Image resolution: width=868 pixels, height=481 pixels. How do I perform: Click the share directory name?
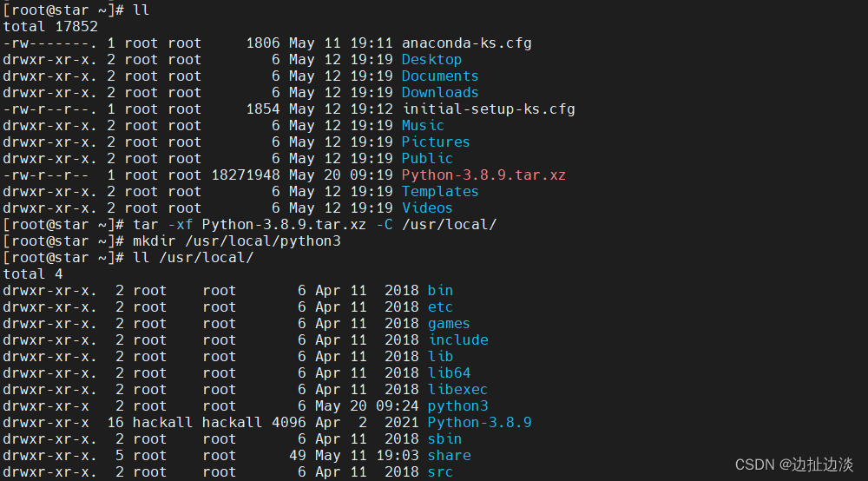coord(449,455)
